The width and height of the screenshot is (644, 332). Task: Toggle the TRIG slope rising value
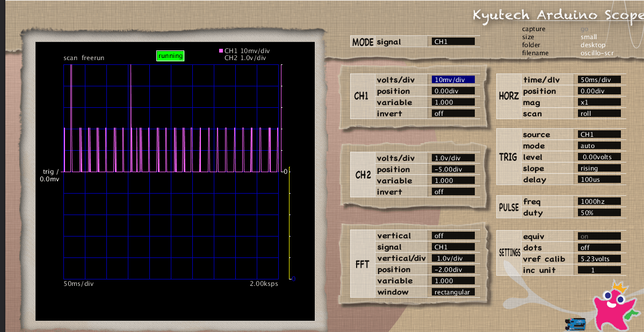pyautogui.click(x=599, y=168)
